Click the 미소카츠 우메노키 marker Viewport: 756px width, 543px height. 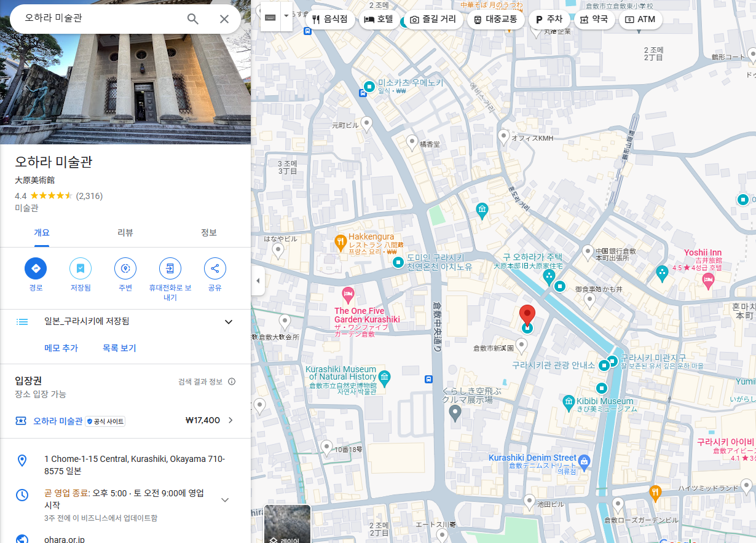pos(369,86)
